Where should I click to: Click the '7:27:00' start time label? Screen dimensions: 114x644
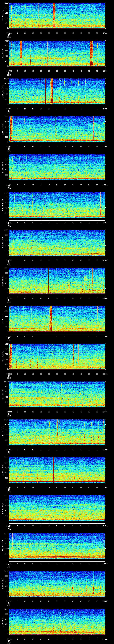click(x=9, y=450)
